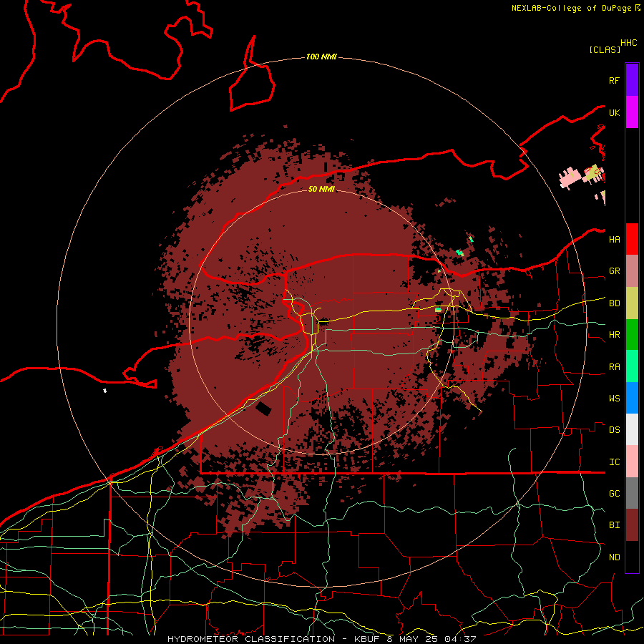
Task: Pick the RA mint-green legend swatch
Action: pyautogui.click(x=632, y=366)
